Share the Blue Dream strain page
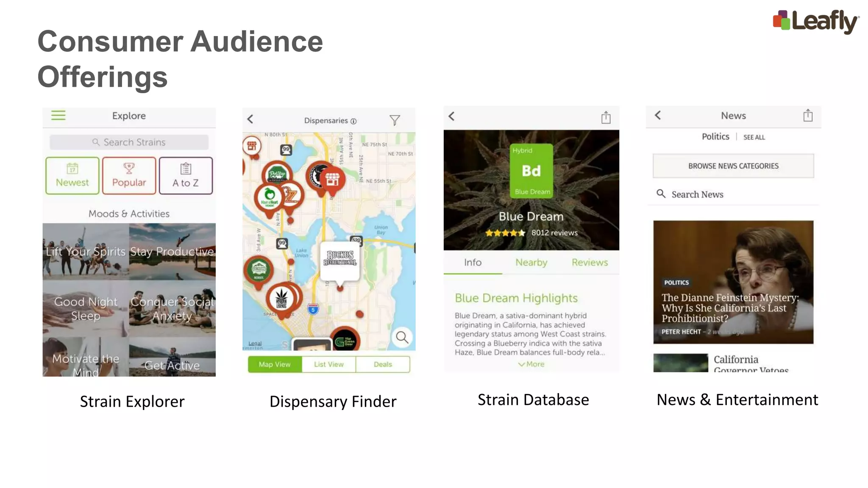The width and height of the screenshot is (868, 488). [606, 117]
